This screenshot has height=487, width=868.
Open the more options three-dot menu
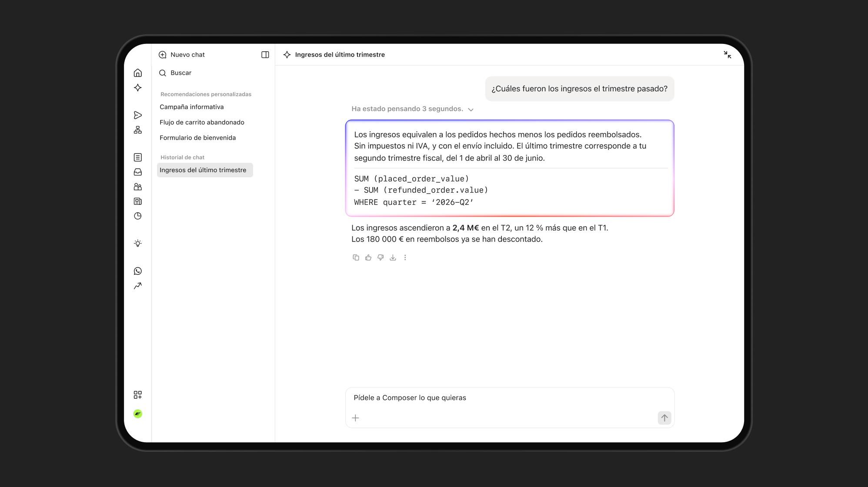pos(405,257)
